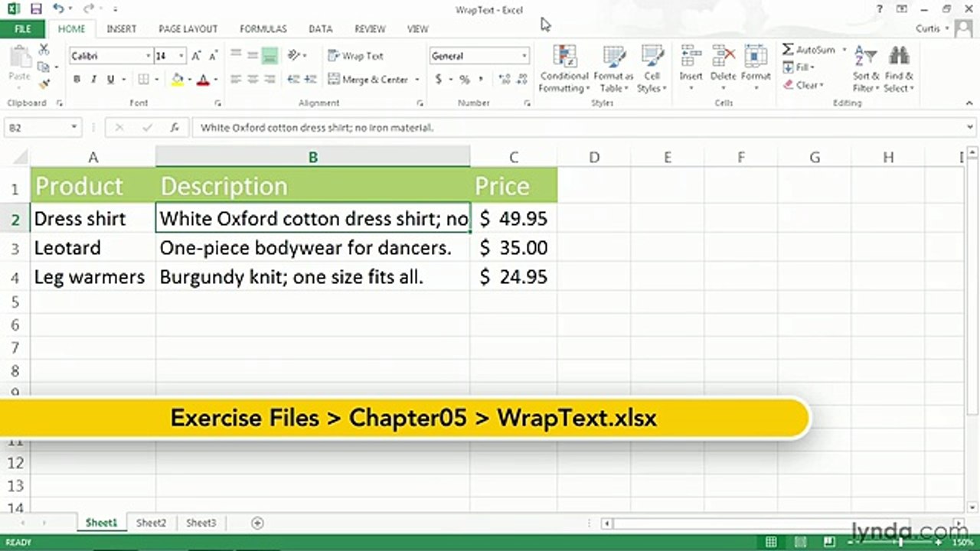The width and height of the screenshot is (980, 551).
Task: Toggle Top Align vertical alignment
Action: tap(236, 55)
